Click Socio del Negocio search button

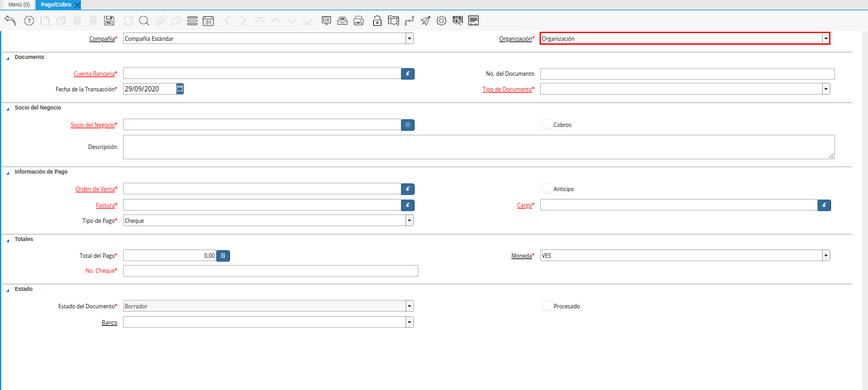[407, 124]
